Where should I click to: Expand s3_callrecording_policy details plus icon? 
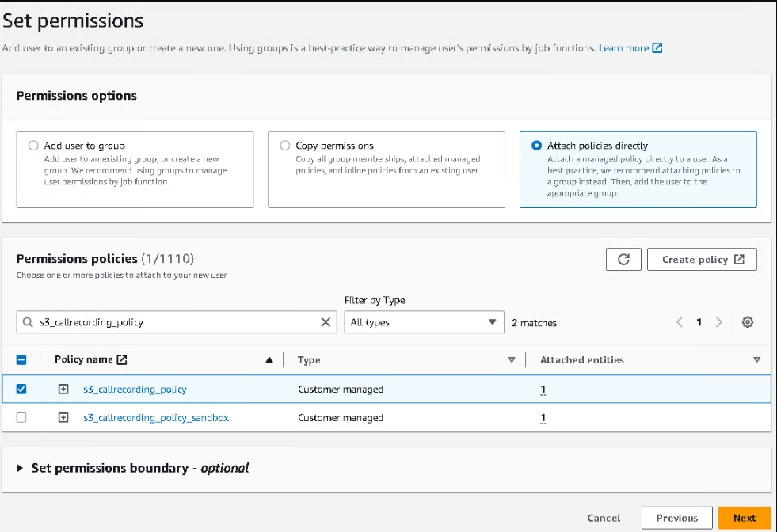[63, 389]
